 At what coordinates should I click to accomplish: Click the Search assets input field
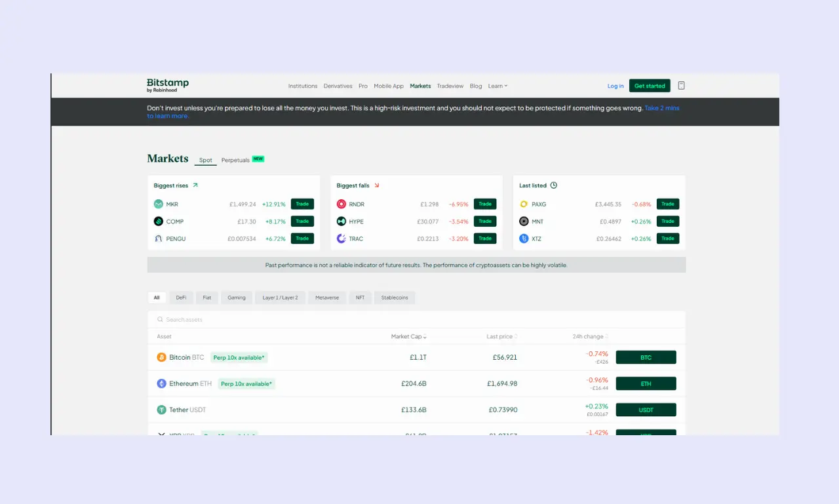coord(416,320)
